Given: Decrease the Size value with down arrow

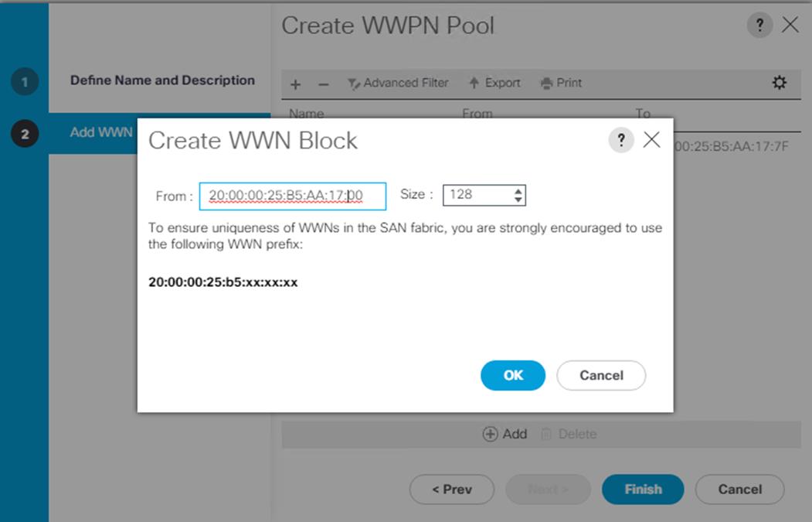Looking at the screenshot, I should tap(518, 200).
